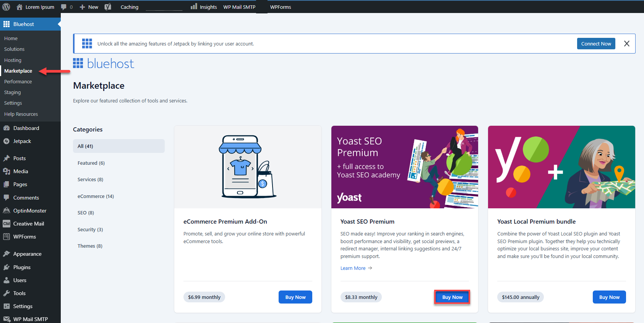The width and height of the screenshot is (644, 323).
Task: Click the Yoast Local Premium bundle title
Action: click(536, 221)
